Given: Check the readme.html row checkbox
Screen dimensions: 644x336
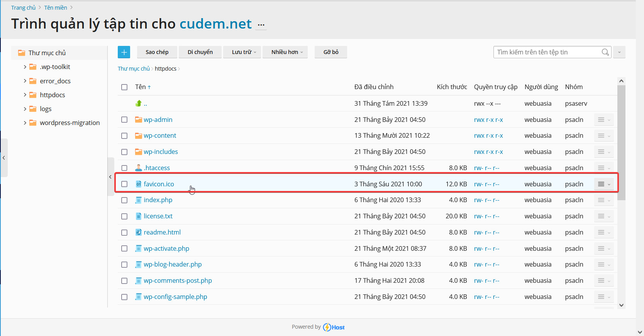Looking at the screenshot, I should [124, 233].
